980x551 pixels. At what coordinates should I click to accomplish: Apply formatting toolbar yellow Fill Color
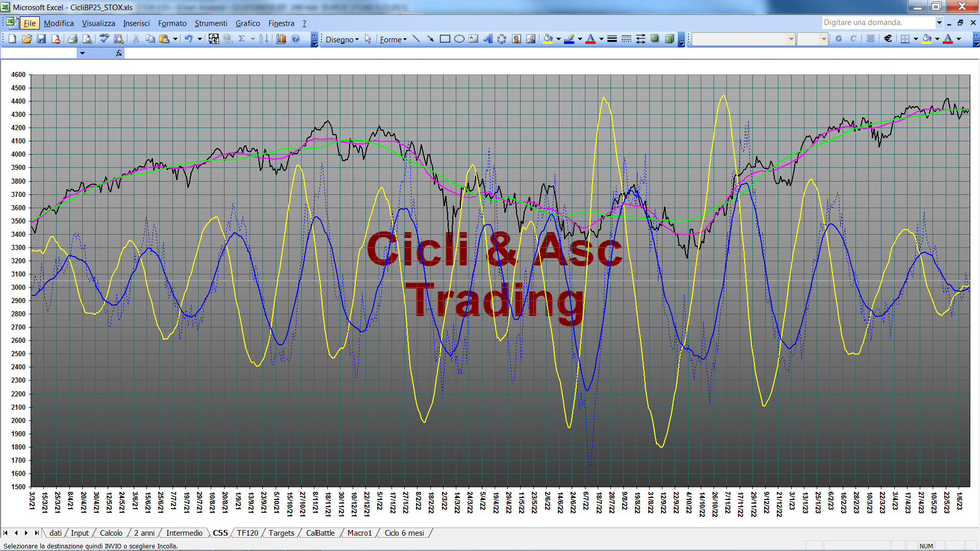(x=927, y=39)
